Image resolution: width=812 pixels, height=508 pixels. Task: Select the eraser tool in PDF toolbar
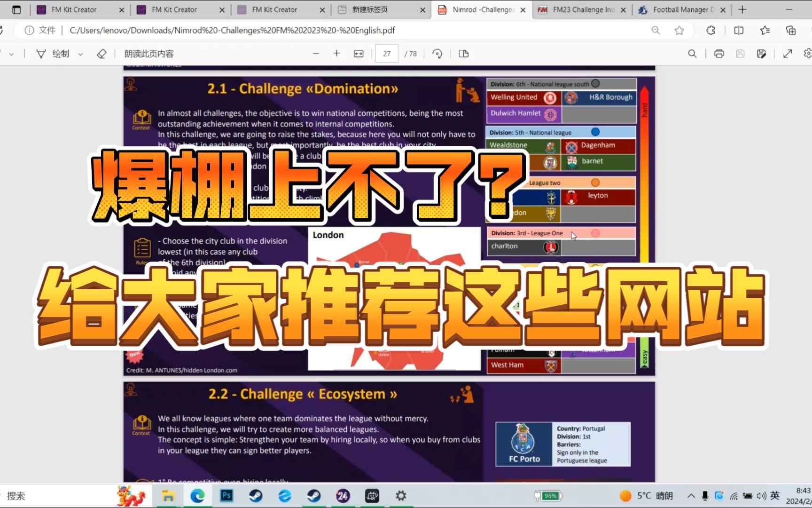click(101, 54)
